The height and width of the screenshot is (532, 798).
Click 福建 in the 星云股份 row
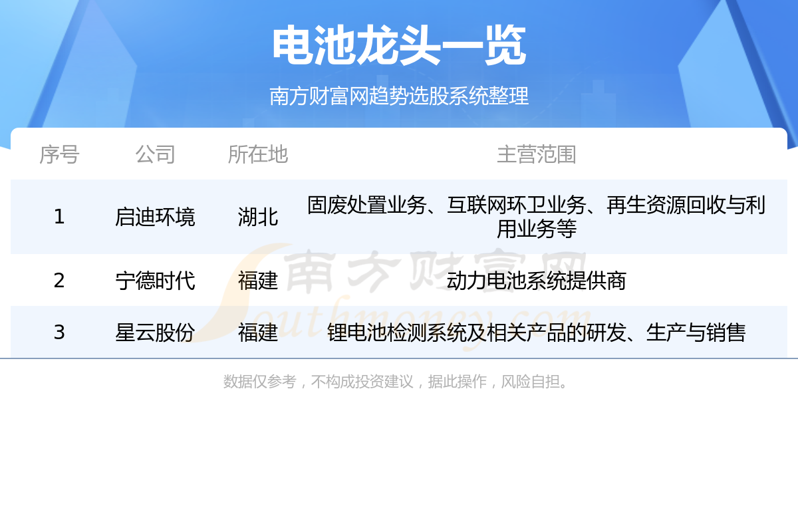click(258, 332)
